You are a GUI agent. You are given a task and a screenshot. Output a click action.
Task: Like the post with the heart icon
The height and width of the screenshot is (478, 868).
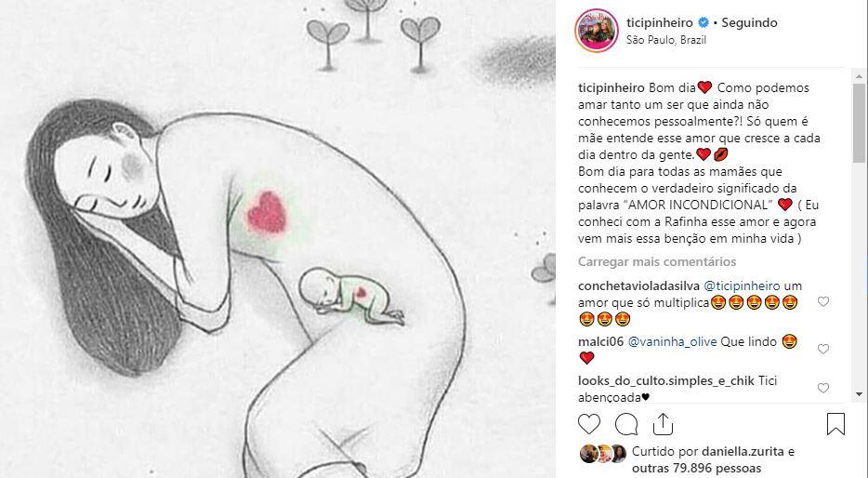pos(589,424)
